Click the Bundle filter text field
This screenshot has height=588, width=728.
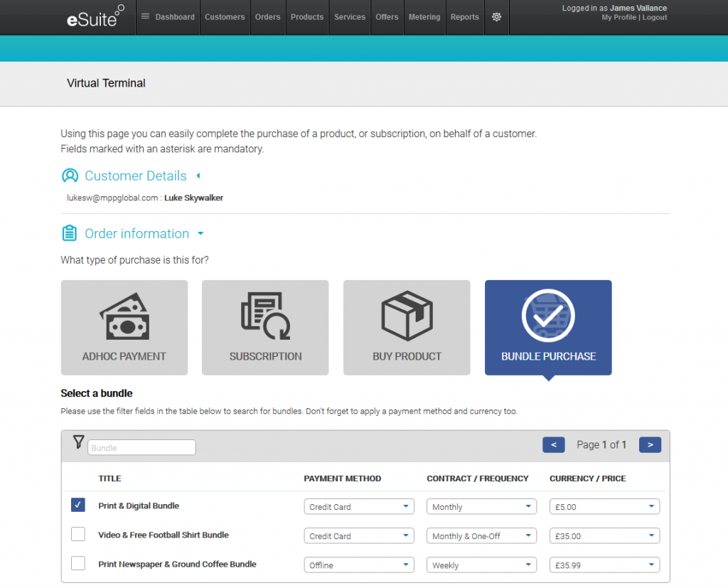(141, 448)
